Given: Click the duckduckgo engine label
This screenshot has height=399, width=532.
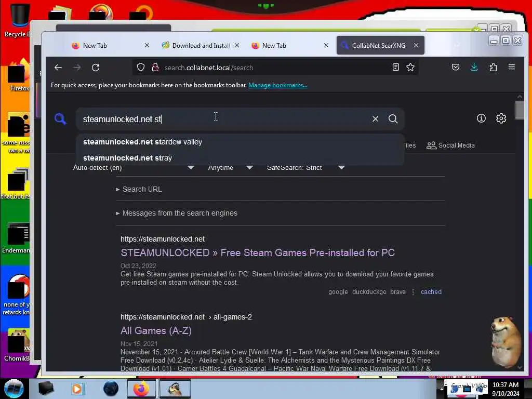Looking at the screenshot, I should 369,292.
